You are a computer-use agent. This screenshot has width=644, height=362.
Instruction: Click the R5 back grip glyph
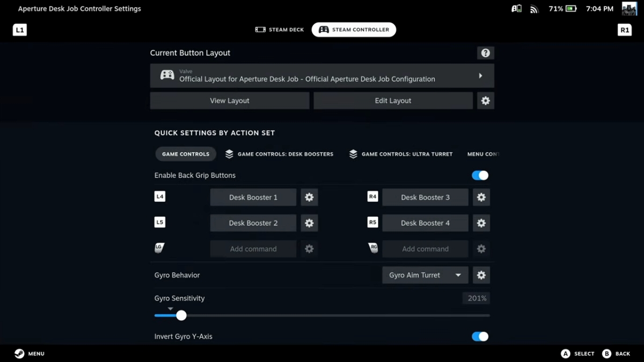[x=372, y=222]
